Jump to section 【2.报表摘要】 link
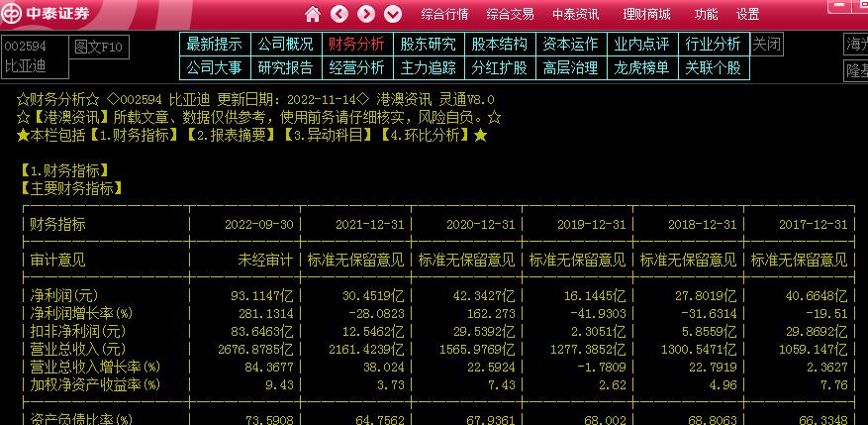Screen dimensions: 868x425 [232, 135]
